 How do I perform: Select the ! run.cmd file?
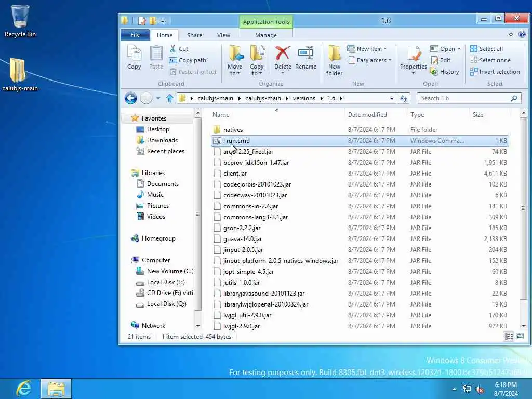pos(360,140)
